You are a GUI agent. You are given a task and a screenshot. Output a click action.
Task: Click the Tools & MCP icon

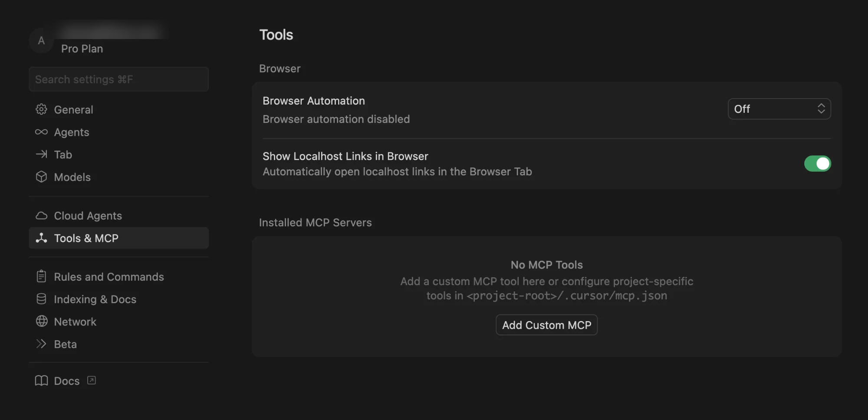(x=41, y=238)
